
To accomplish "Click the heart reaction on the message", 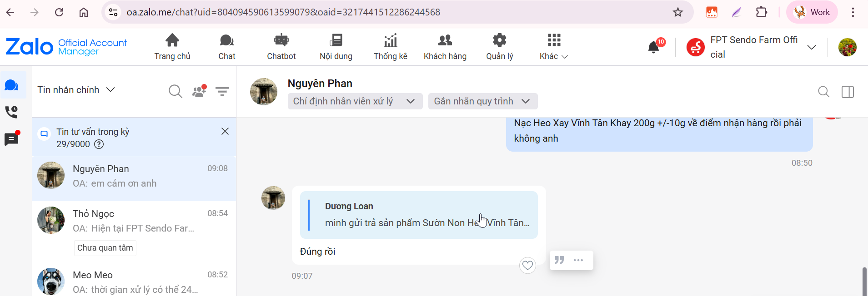I will (527, 265).
